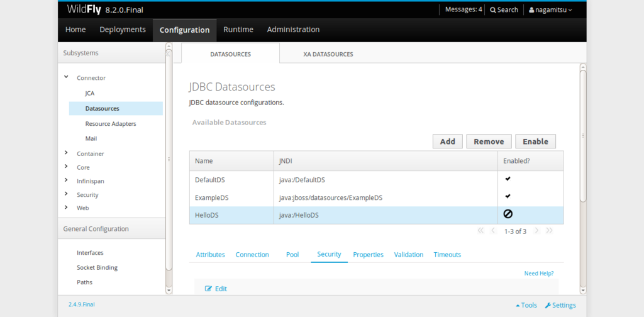Expand the Core subsystem
This screenshot has height=317, width=644.
tap(66, 167)
